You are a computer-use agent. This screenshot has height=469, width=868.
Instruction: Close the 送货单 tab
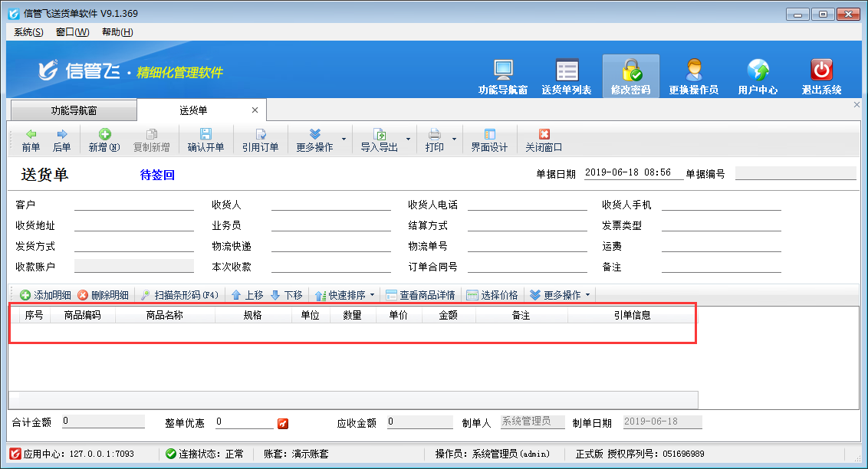tap(255, 110)
